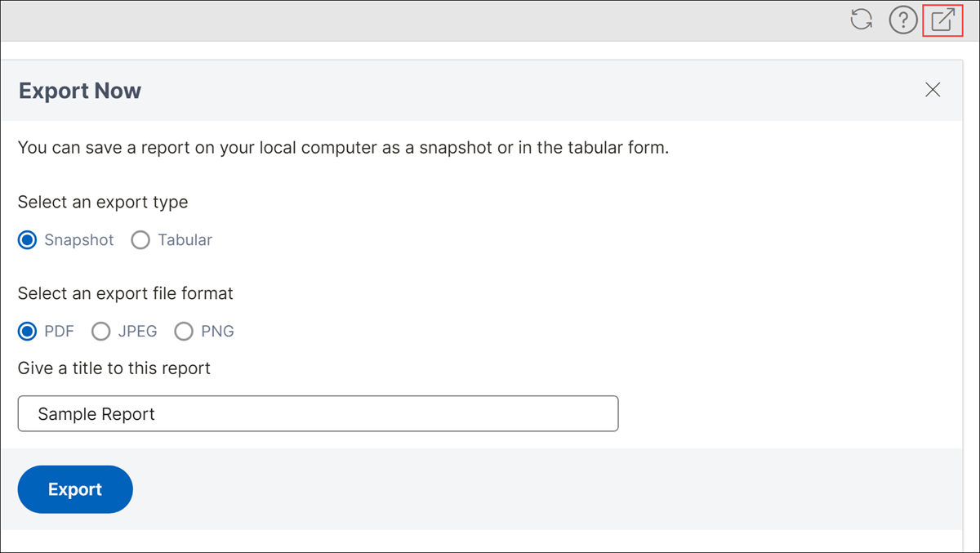Click the PNG text label

click(217, 331)
